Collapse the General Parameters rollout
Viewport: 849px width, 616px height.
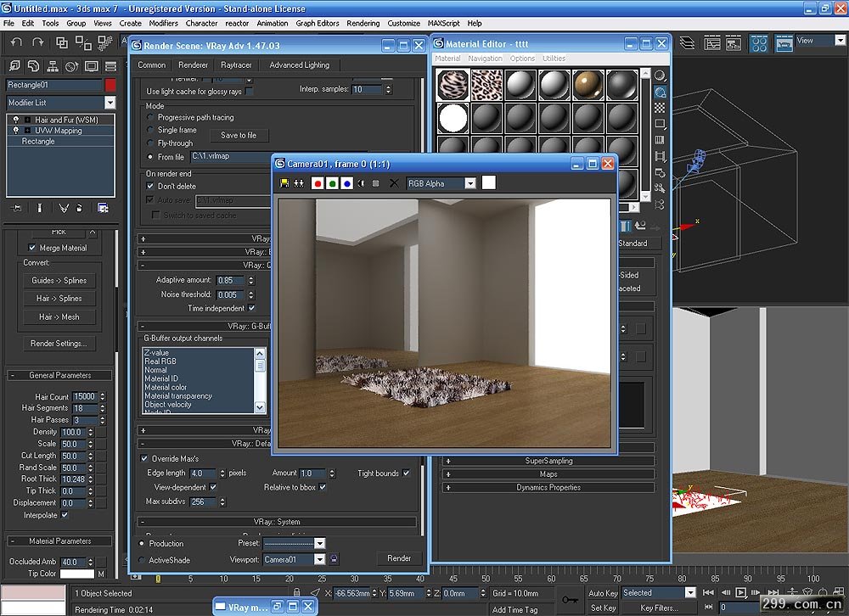click(x=59, y=375)
